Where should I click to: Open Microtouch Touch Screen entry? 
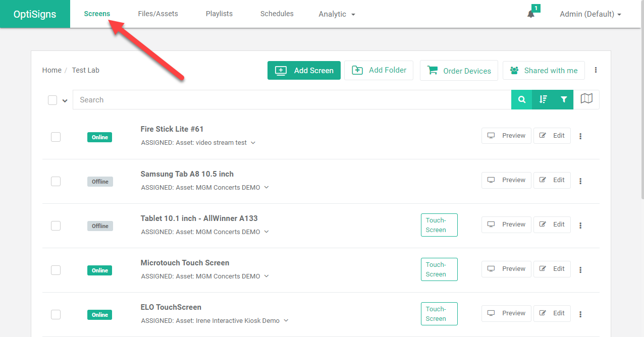185,263
